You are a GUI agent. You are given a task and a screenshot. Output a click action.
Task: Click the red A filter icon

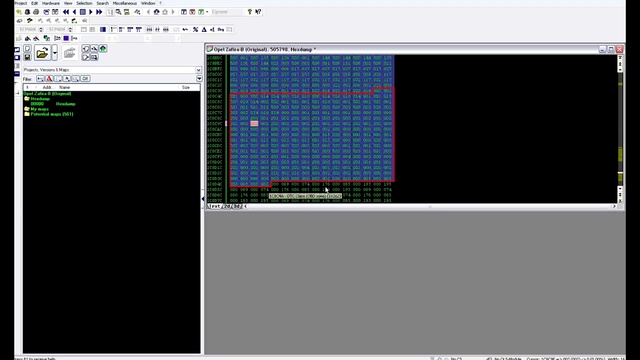click(49, 78)
